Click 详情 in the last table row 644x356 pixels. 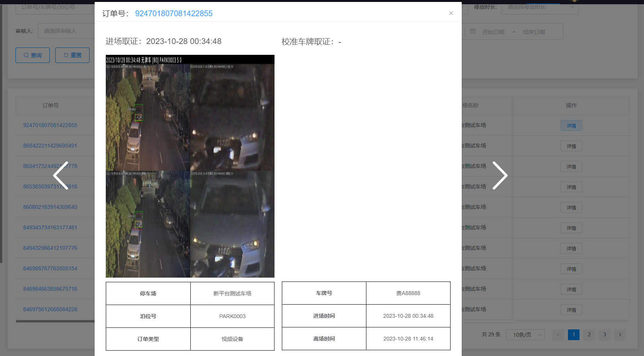tap(571, 310)
